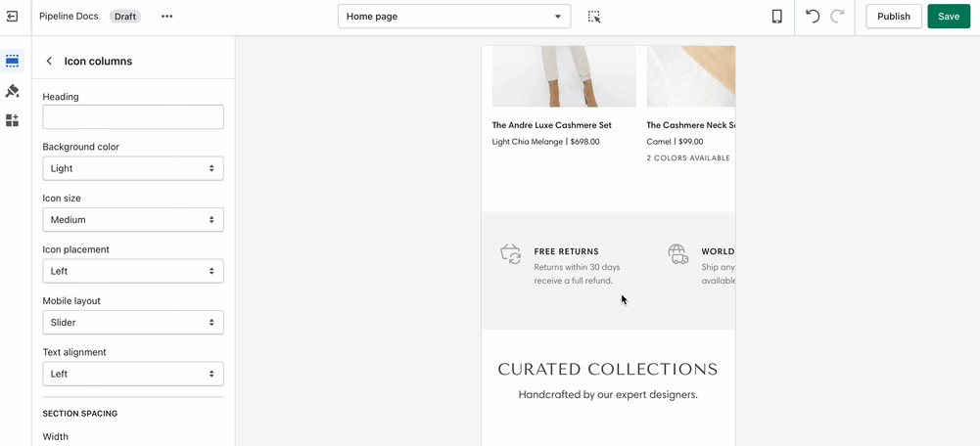Screen dimensions: 980x446
Task: Open the App embeds sidebar icon
Action: [x=13, y=120]
